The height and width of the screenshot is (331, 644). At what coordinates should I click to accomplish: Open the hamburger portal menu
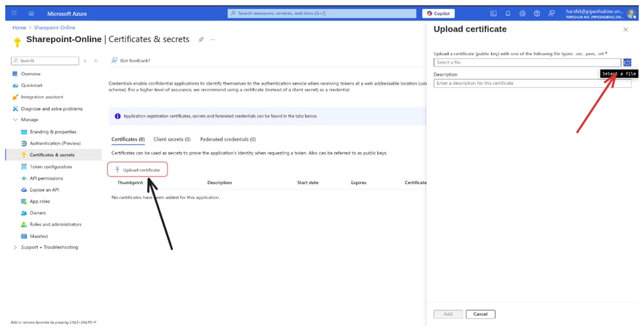[x=31, y=13]
